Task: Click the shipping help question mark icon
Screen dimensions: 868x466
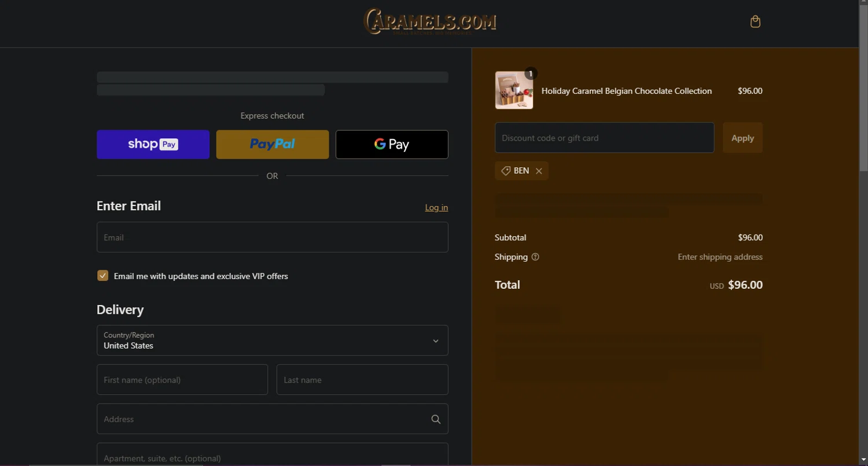Action: pos(535,257)
